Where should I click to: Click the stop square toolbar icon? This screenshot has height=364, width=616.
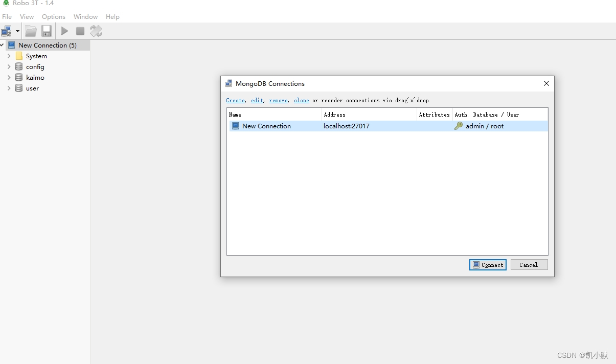[80, 31]
